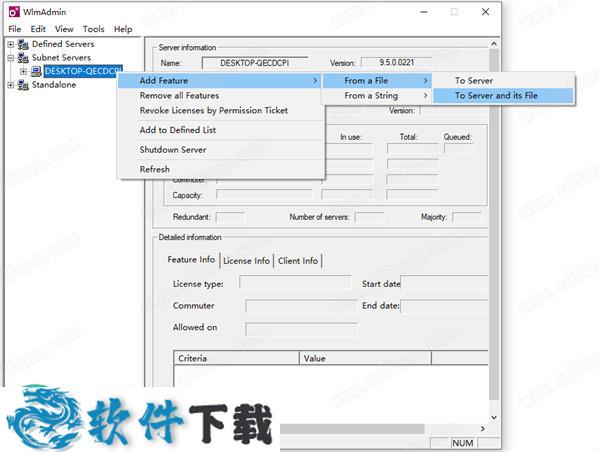Open the Add Feature submenu arrow
Screen dimensions: 600x452
coord(315,80)
